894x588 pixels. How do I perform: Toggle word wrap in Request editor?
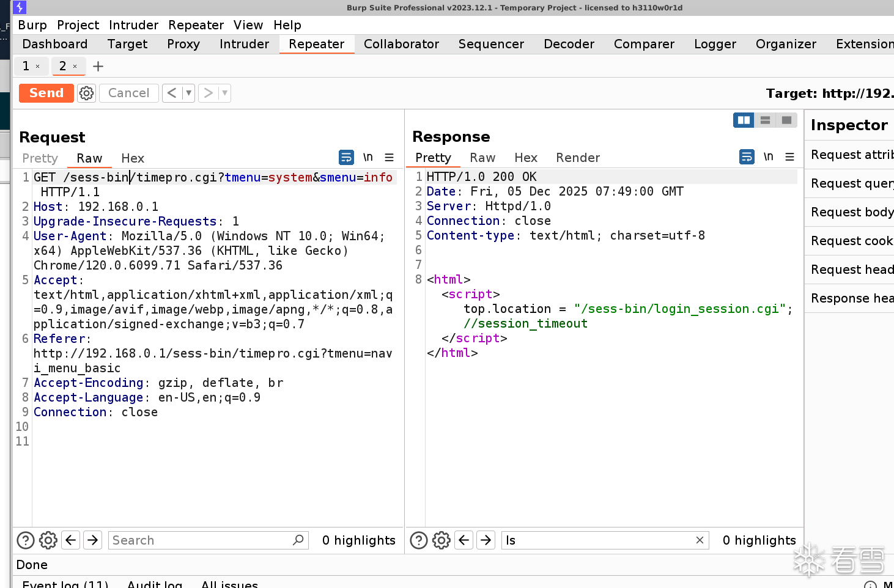point(346,158)
